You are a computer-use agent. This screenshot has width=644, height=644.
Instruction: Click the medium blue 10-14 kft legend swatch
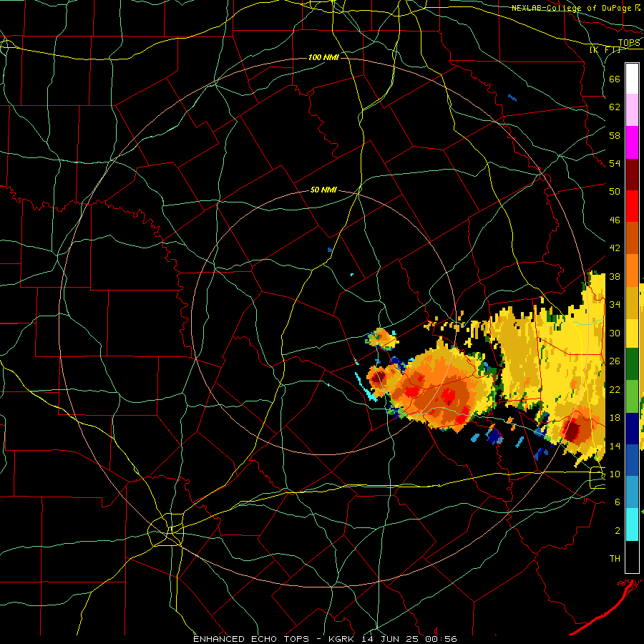point(632,460)
